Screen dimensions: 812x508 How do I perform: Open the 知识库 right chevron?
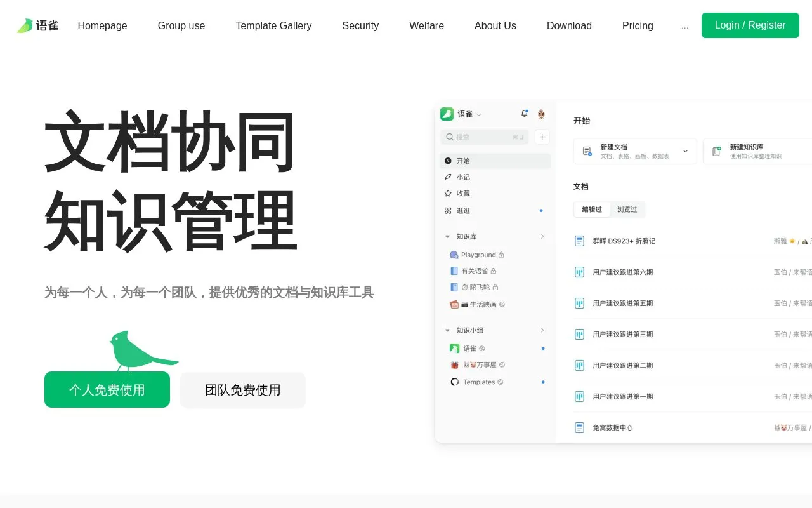(x=542, y=236)
